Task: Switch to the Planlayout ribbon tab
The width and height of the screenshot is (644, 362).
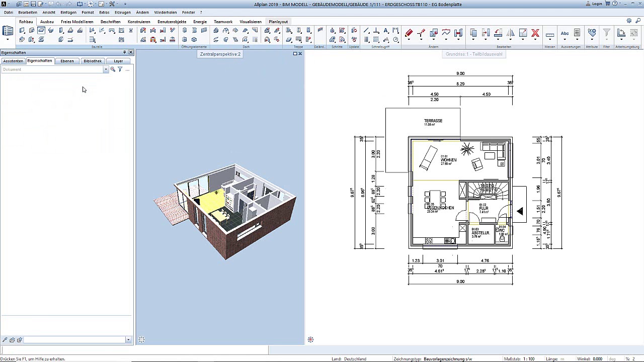Action: point(278,22)
